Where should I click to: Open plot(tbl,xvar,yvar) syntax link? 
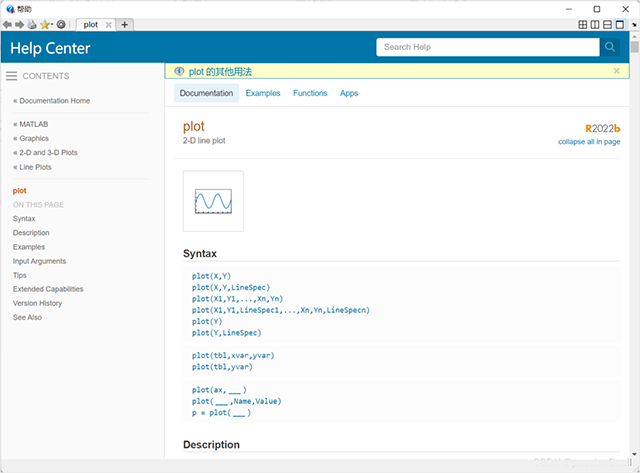(233, 355)
